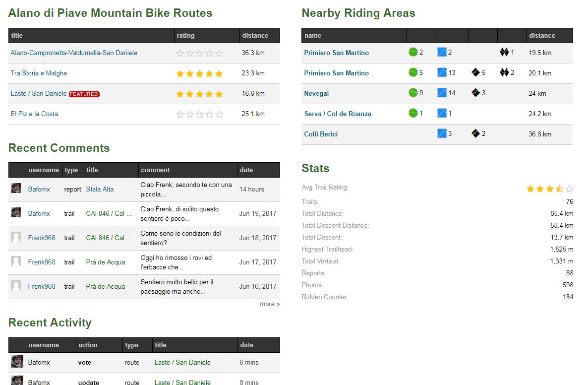Open El Piz e la Costa route
Screen dimensions: 588x385
(x=34, y=114)
